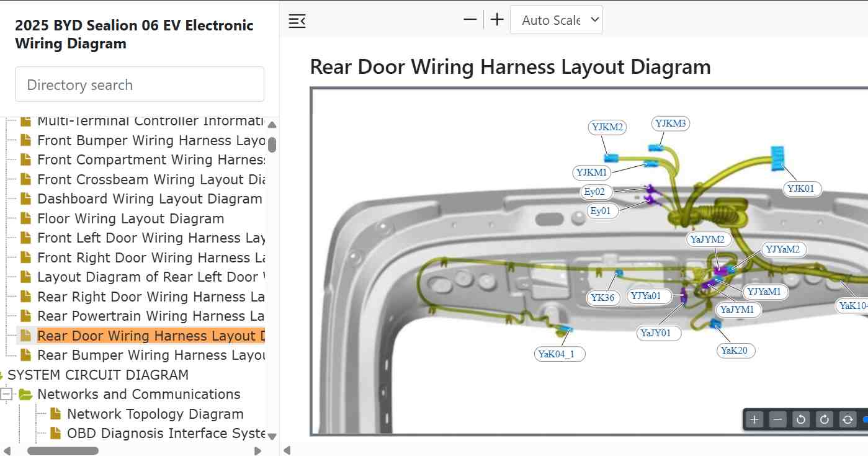This screenshot has width=868, height=456.
Task: Click the sidebar scroll-down arrow
Action: point(272,436)
